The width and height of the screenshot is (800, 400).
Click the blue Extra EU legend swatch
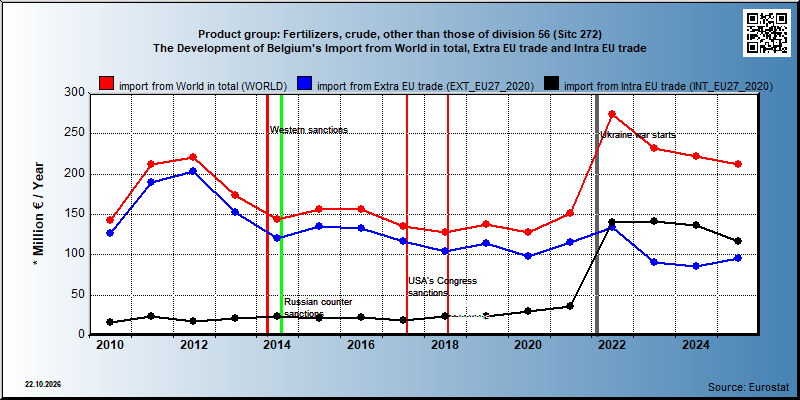coord(305,84)
